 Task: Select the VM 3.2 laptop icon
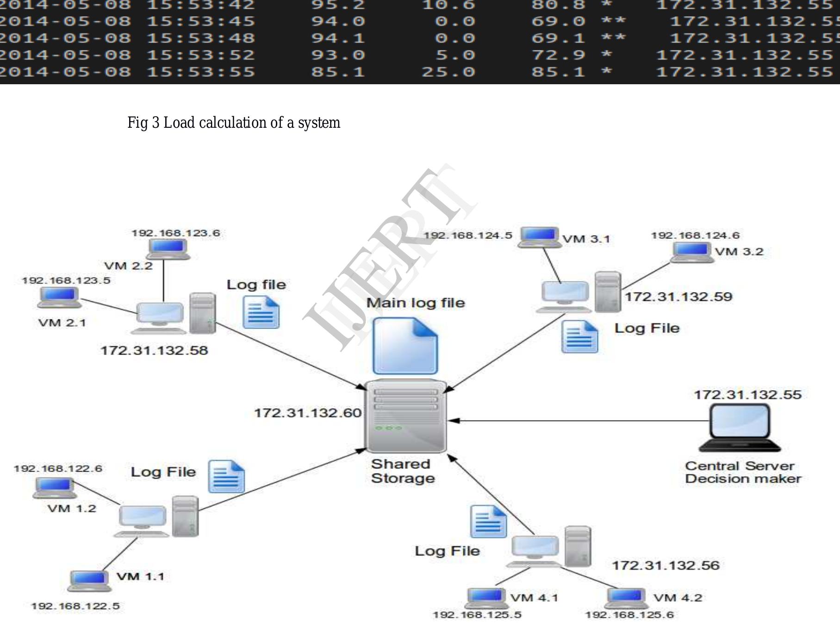[x=692, y=252]
